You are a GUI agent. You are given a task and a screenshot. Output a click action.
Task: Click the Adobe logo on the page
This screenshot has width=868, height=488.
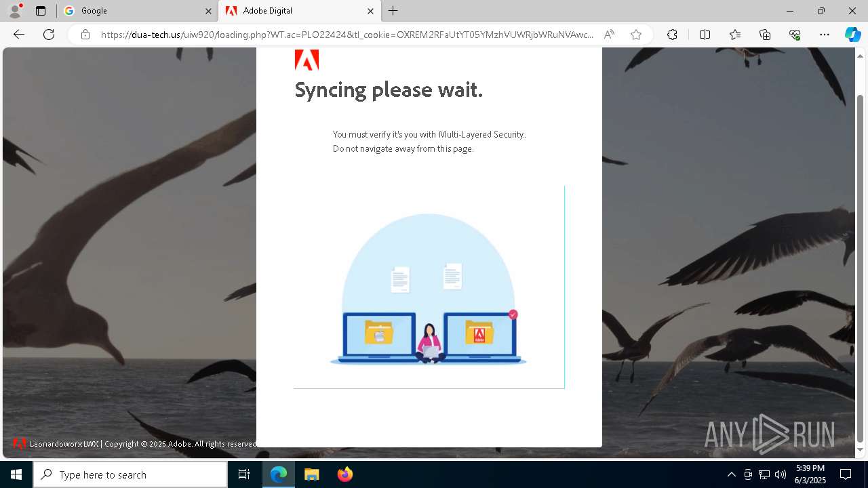pos(307,60)
